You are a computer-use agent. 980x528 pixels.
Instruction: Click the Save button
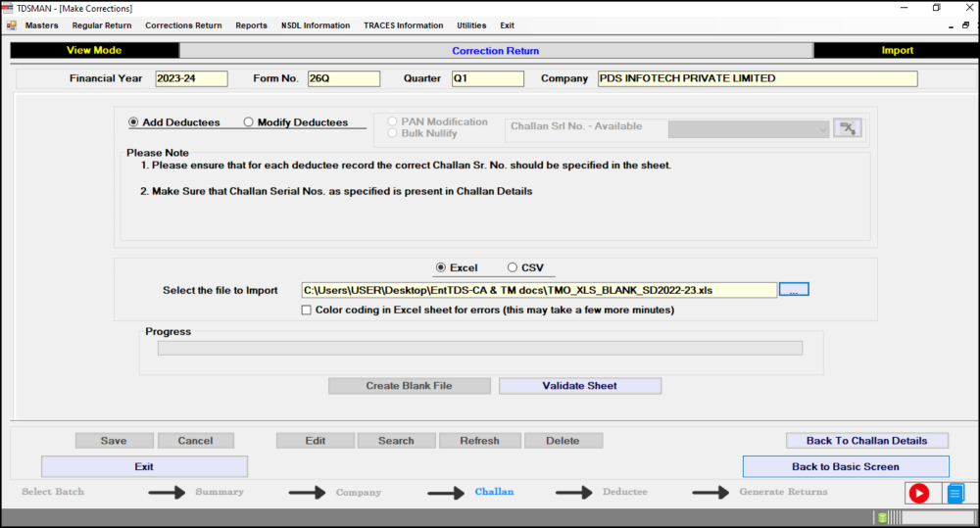115,441
